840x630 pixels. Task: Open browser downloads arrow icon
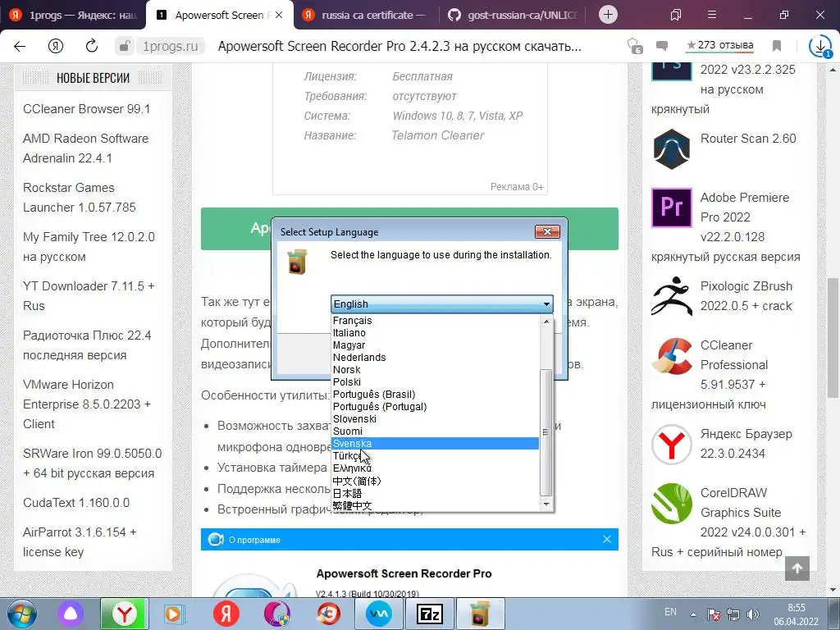coord(820,46)
